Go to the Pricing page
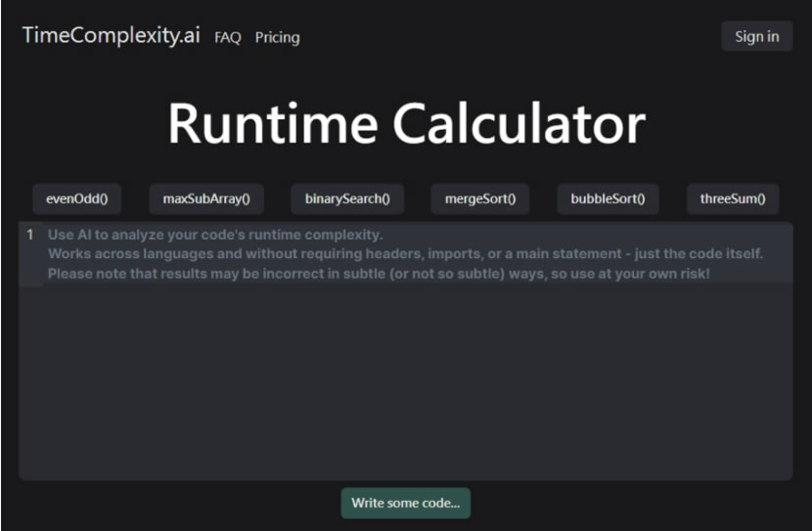 click(277, 38)
